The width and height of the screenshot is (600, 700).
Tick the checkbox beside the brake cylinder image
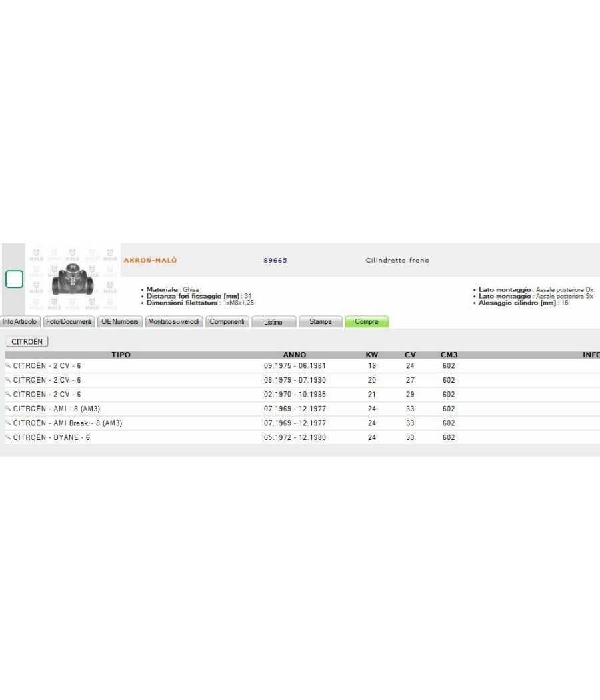pyautogui.click(x=14, y=279)
